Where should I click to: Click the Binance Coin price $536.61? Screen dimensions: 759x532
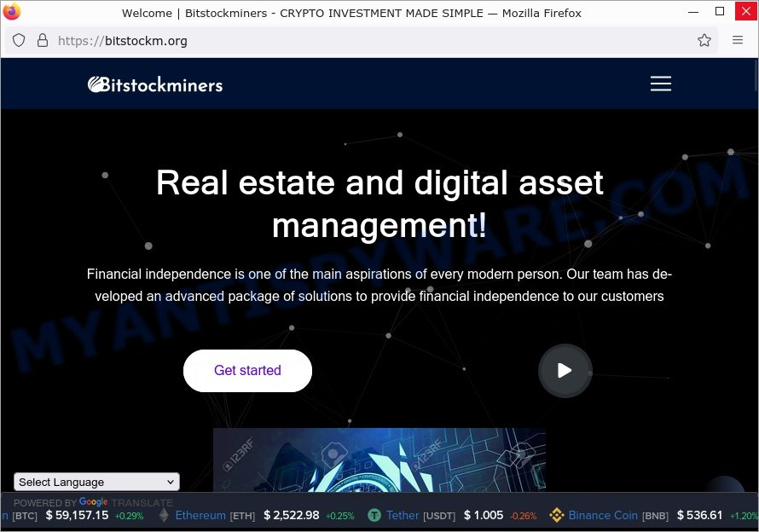point(699,516)
